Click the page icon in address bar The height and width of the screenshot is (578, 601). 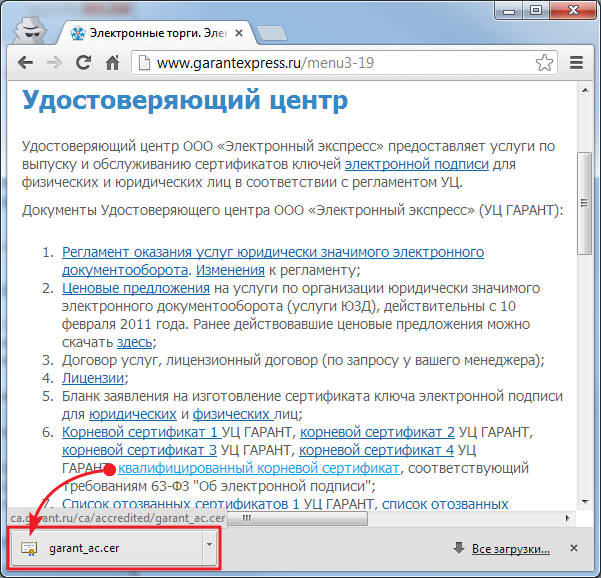144,62
